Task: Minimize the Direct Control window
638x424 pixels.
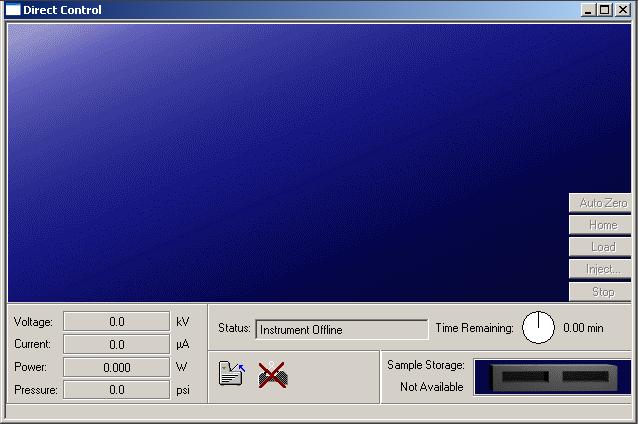Action: (x=588, y=10)
